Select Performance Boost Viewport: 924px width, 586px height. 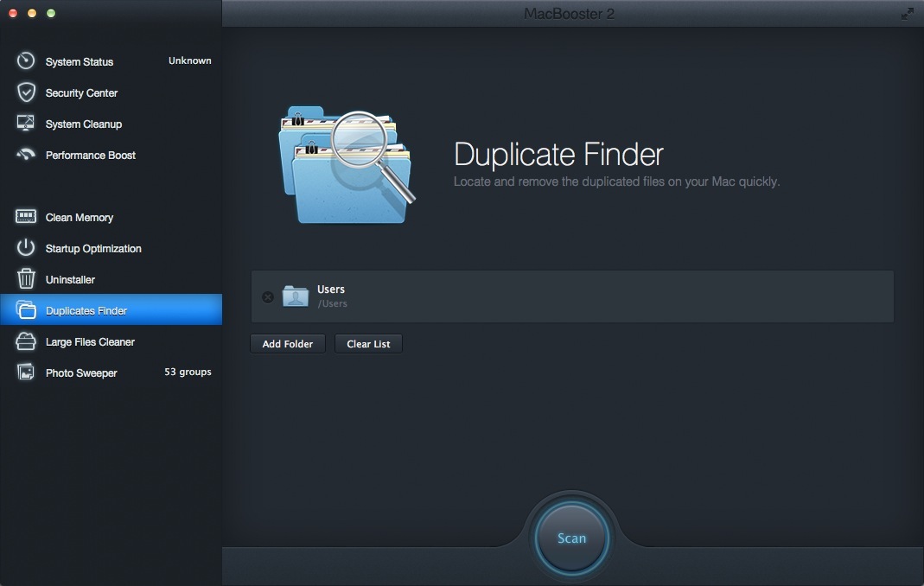[x=111, y=155]
